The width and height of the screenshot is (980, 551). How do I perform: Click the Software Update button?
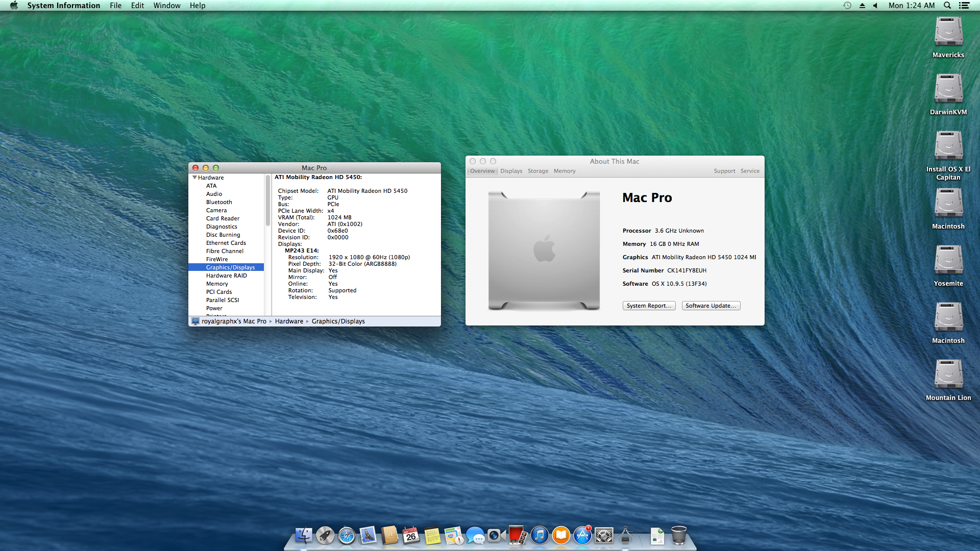pos(710,306)
